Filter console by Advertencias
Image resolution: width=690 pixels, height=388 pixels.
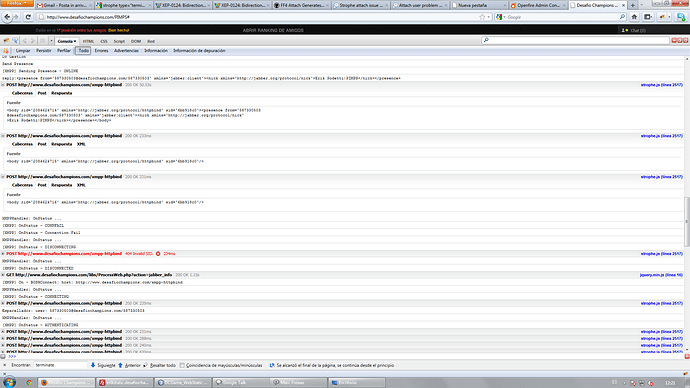(126, 51)
